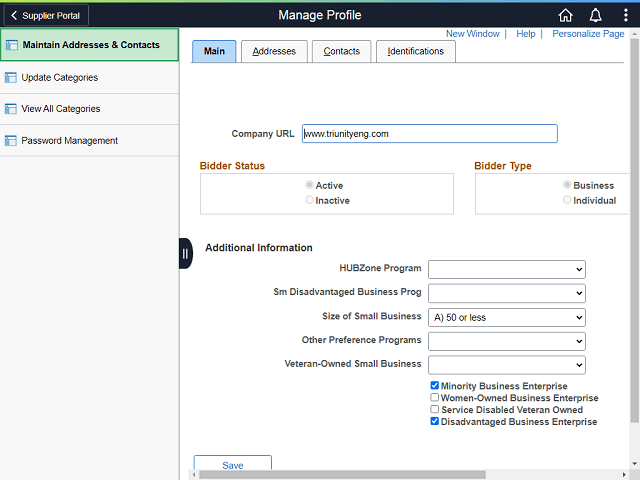Click the Additional Information heading
The image size is (640, 480).
(x=258, y=248)
